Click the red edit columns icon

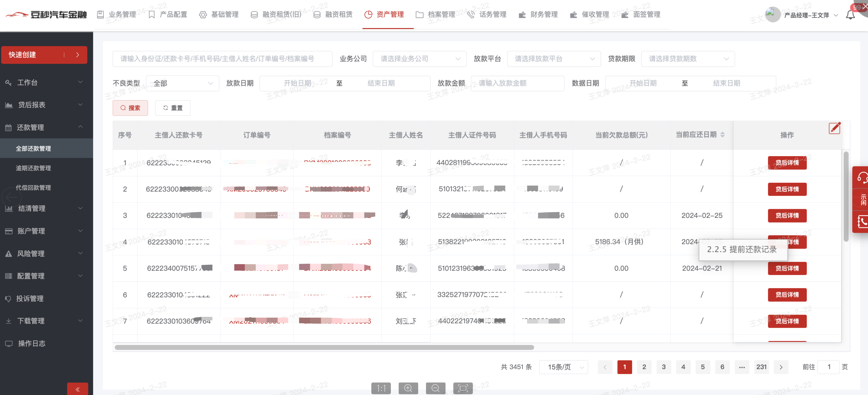point(834,128)
